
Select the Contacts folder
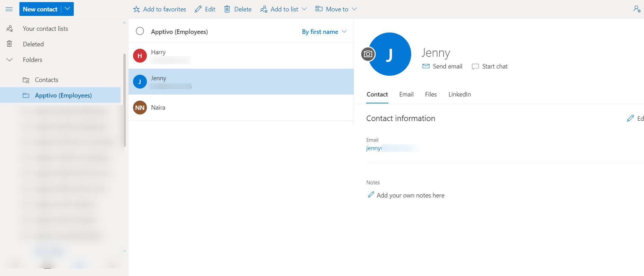tap(46, 80)
